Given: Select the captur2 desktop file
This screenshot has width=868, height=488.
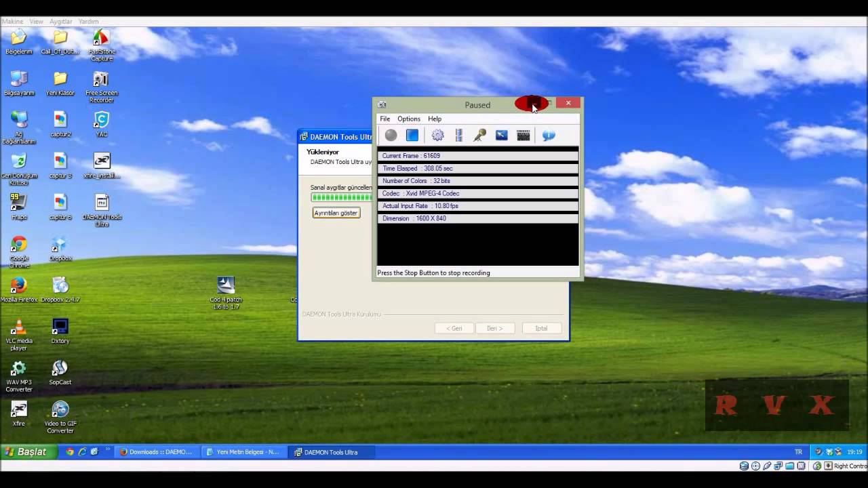Looking at the screenshot, I should click(x=60, y=125).
